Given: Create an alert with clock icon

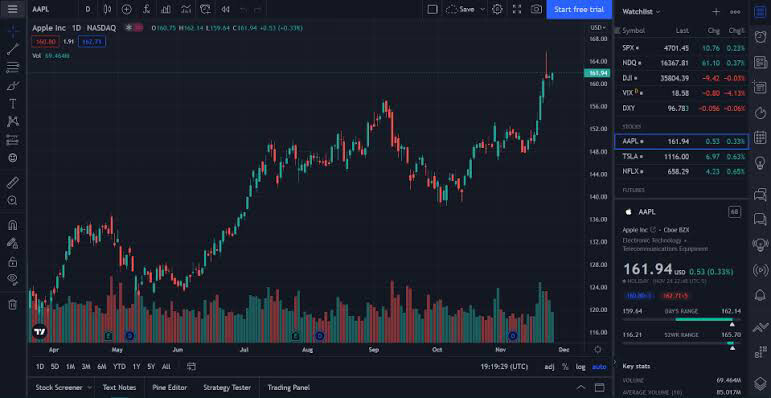Looking at the screenshot, I should click(x=205, y=9).
